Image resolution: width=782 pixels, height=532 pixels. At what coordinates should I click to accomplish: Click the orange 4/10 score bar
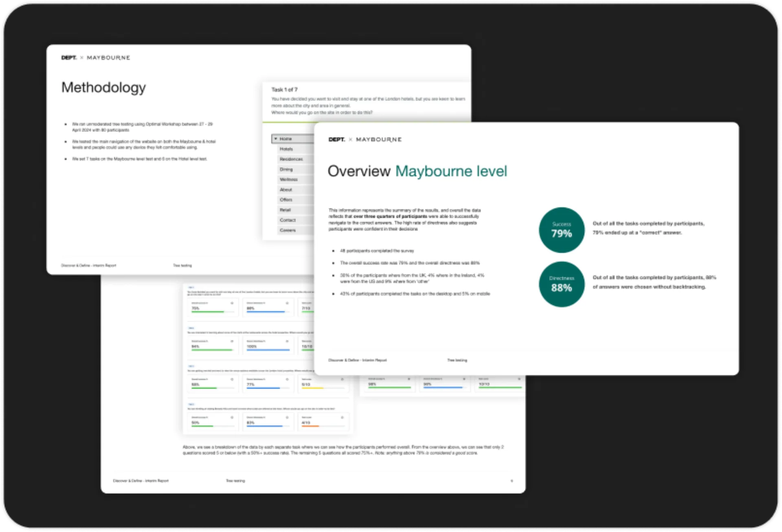click(310, 426)
